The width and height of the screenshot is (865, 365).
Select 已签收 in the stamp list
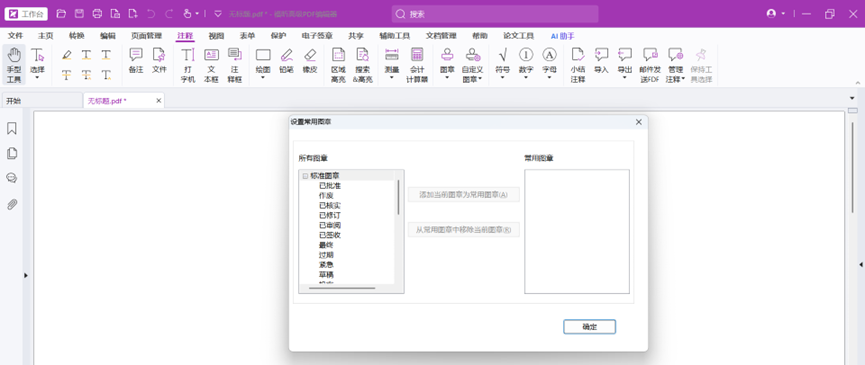pos(329,235)
